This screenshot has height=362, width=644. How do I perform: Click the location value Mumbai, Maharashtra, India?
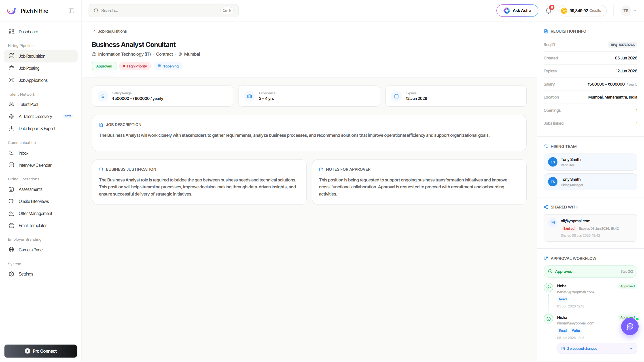click(612, 97)
